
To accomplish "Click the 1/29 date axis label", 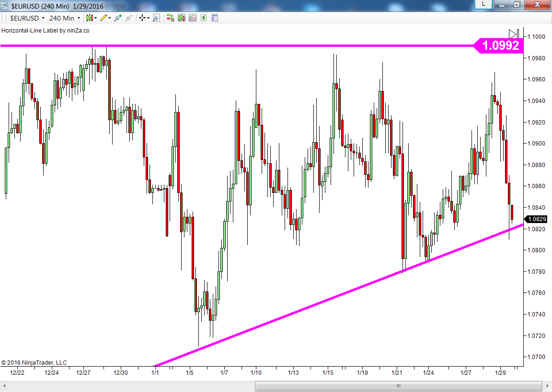I will [500, 373].
